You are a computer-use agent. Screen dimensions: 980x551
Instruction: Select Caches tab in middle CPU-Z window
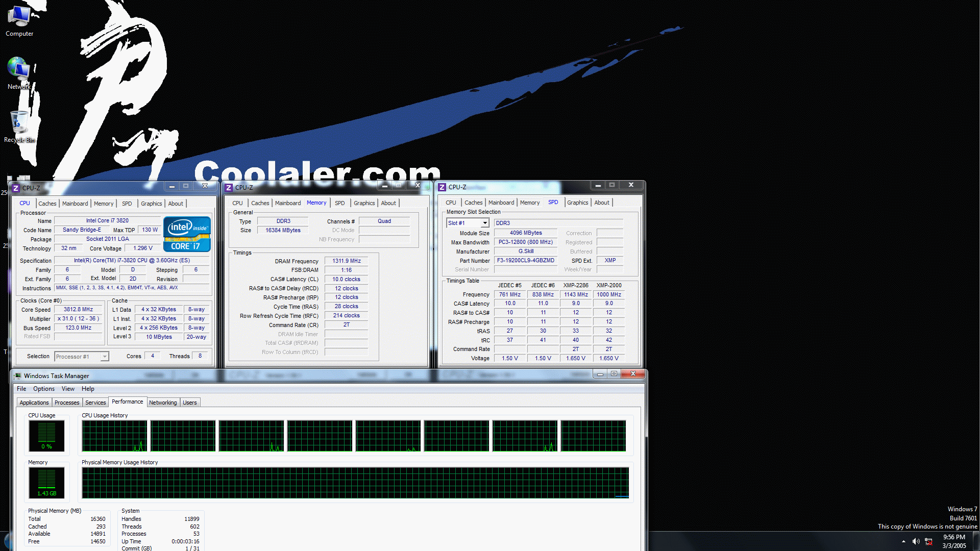(260, 203)
